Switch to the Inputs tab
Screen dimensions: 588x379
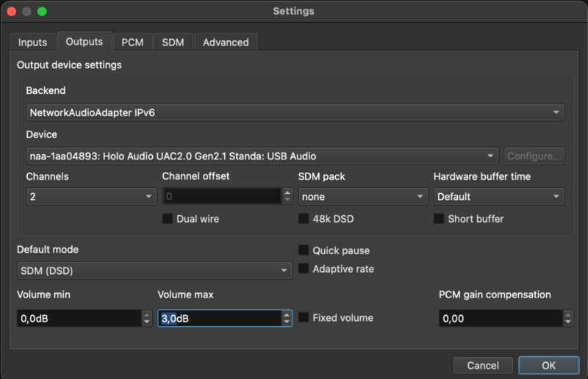[x=32, y=43]
